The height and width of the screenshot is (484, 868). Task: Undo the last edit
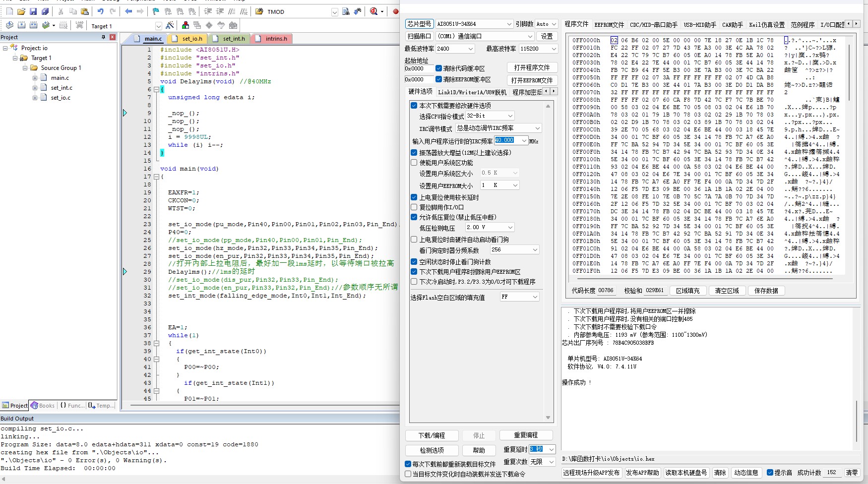pyautogui.click(x=101, y=11)
